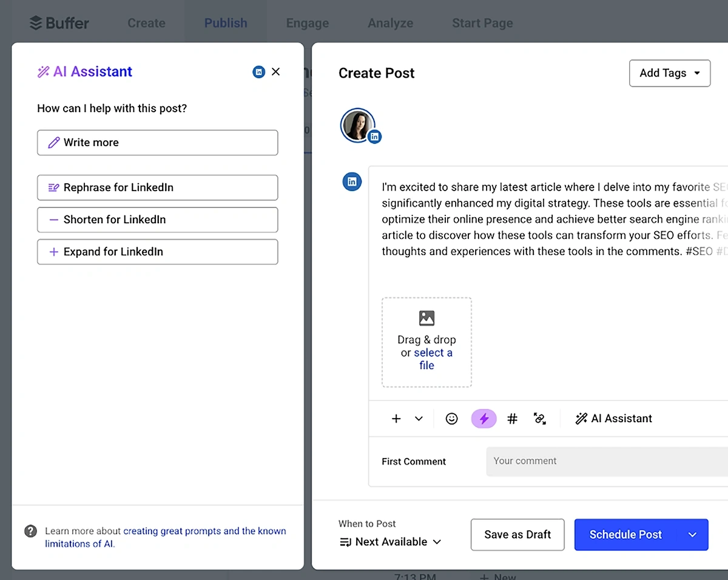Click the purple lightning bolt icon
The width and height of the screenshot is (728, 580).
click(484, 419)
